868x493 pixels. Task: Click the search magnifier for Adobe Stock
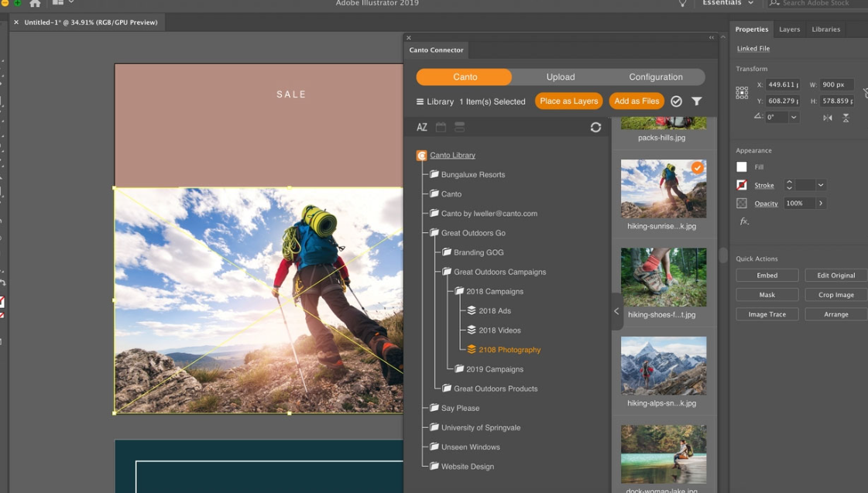tap(774, 3)
